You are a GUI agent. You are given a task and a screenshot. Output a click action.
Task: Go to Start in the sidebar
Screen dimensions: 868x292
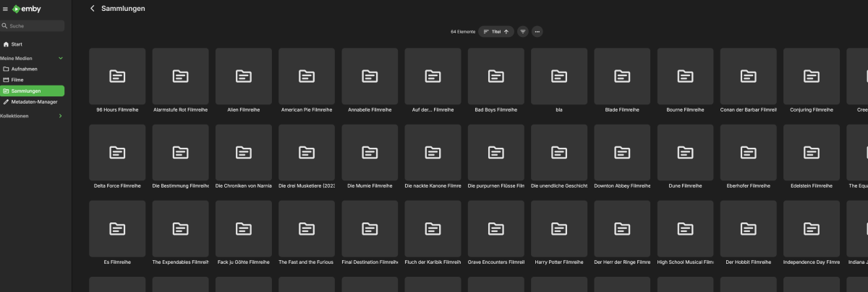17,44
